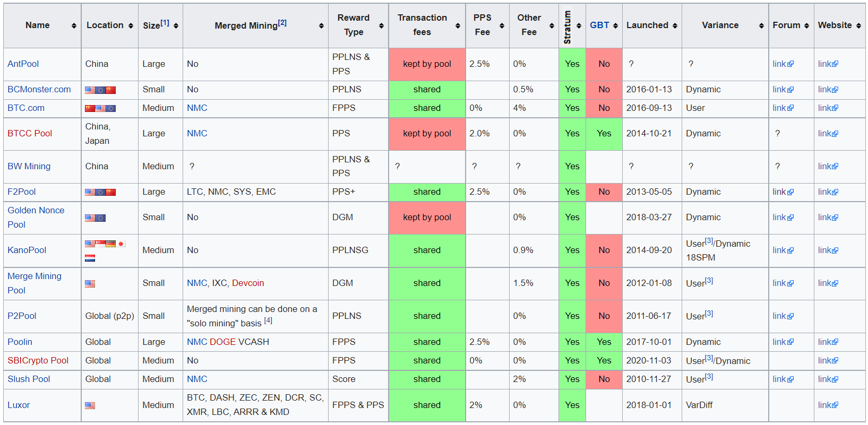868x425 pixels.
Task: Select the 2010-11-27 launch date
Action: [x=649, y=379]
